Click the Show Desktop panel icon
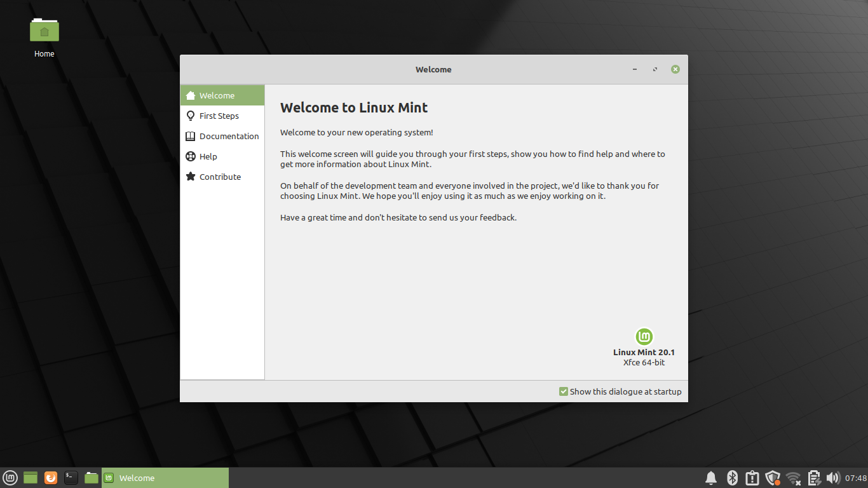 tap(31, 478)
